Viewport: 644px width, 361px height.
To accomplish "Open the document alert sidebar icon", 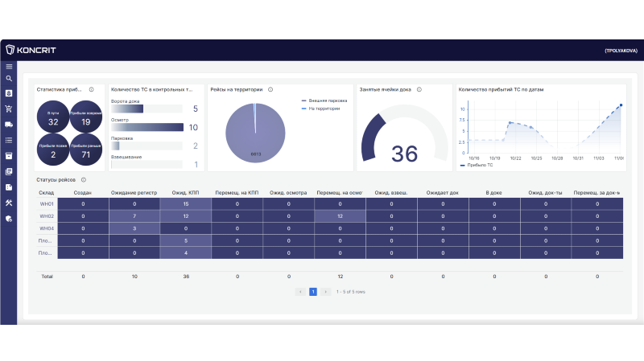I will click(9, 187).
